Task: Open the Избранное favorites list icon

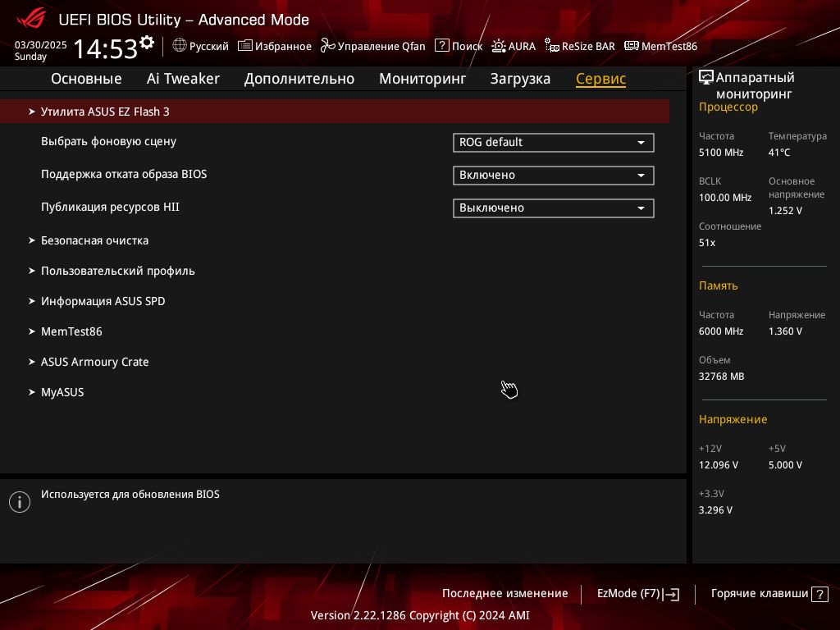Action: tap(244, 46)
